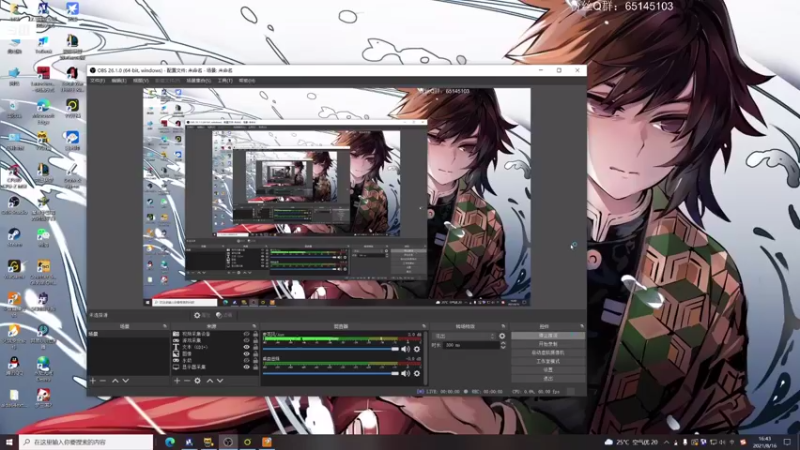Open the 帮助(H) menu
This screenshot has width=800, height=450.
[x=247, y=81]
